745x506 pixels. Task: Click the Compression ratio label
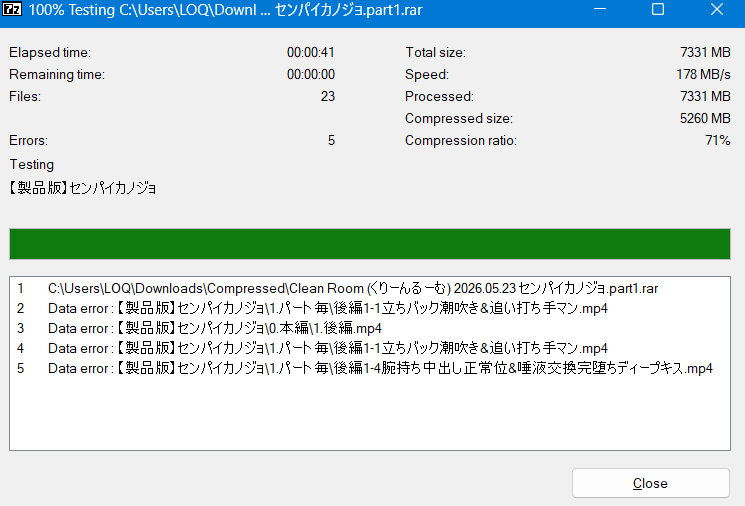[x=460, y=141]
